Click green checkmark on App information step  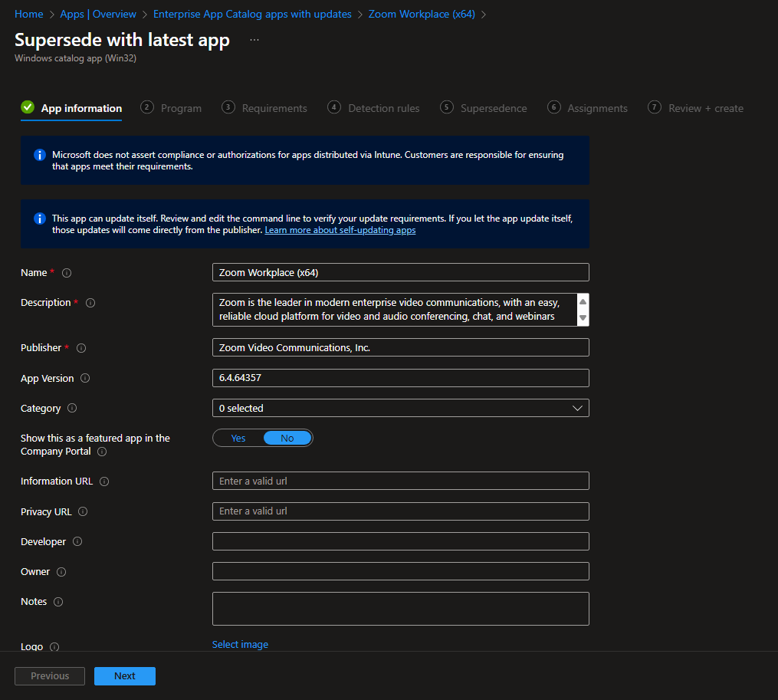[28, 107]
